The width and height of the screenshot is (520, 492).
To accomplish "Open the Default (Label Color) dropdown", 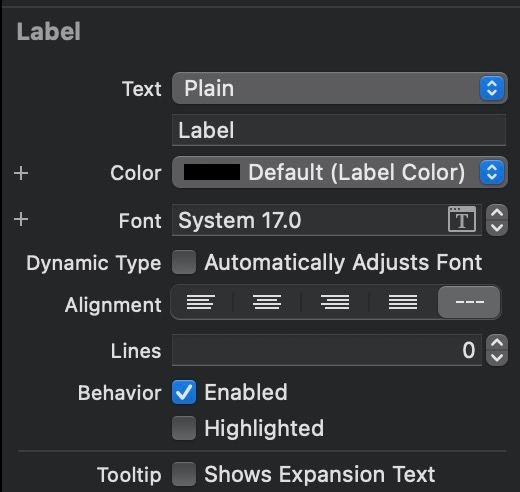I will pyautogui.click(x=340, y=172).
